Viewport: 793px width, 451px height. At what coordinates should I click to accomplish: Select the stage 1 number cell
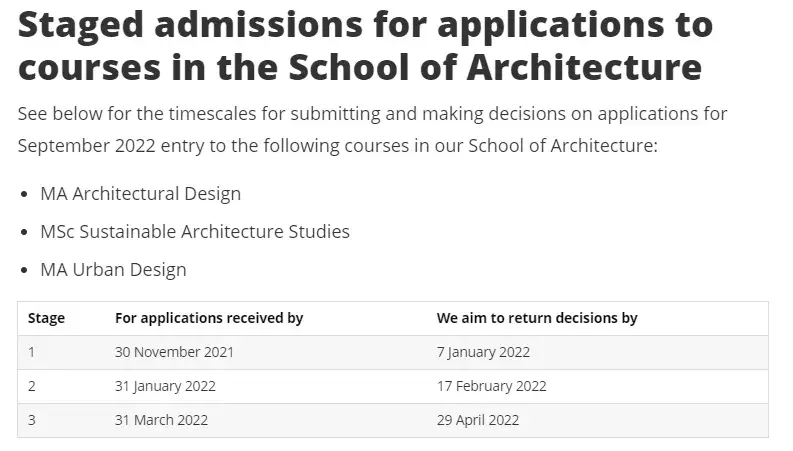click(x=32, y=352)
